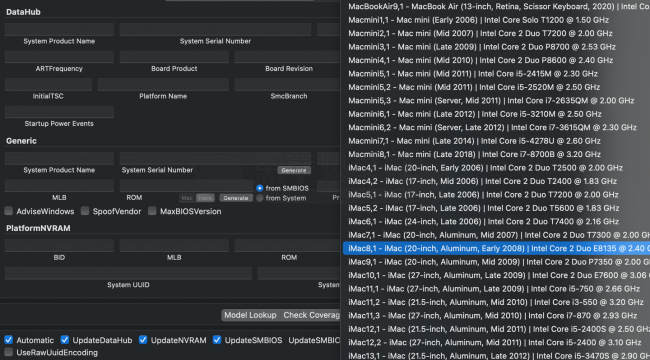
Task: Click the Board Product field
Action: (x=174, y=57)
